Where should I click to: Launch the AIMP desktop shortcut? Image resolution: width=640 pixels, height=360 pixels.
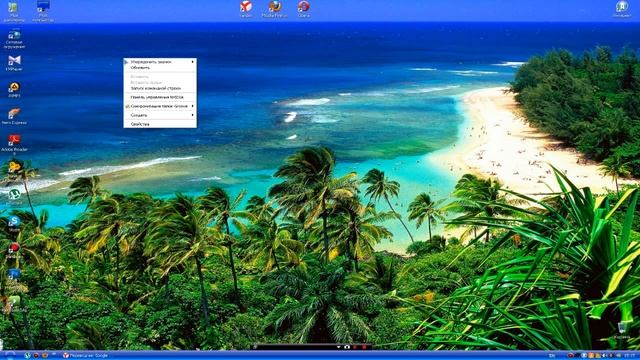[x=14, y=90]
